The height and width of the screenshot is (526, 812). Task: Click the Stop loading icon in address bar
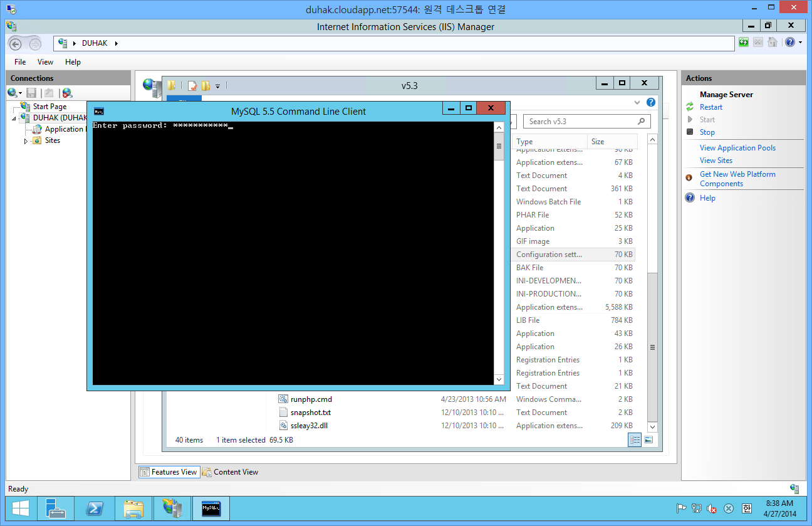pos(758,42)
